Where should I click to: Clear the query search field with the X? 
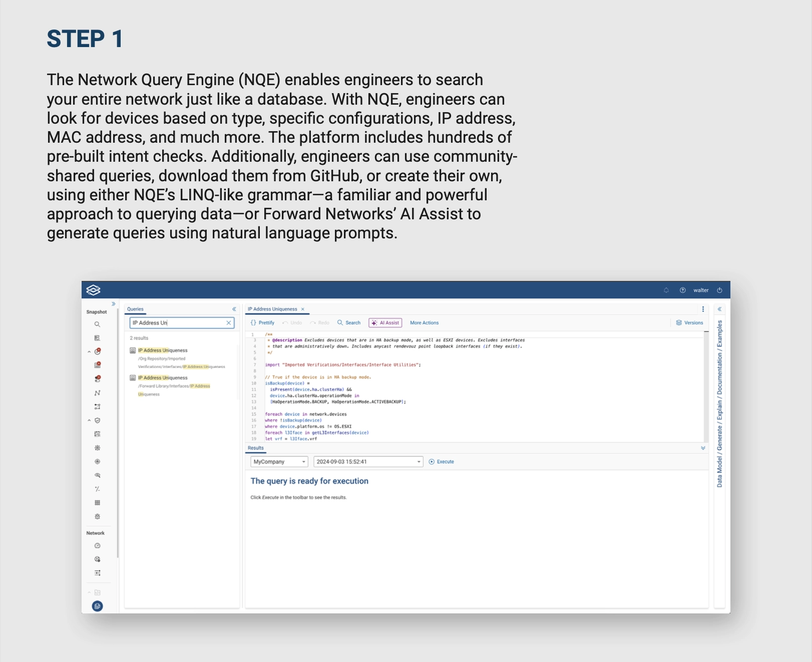pos(229,323)
